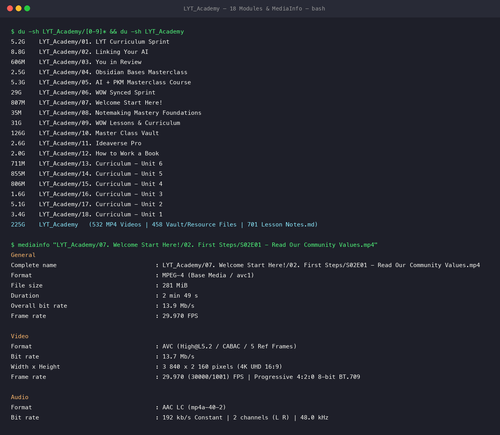Click the first du -sh command line
The height and width of the screenshot is (435, 500).
97,32
